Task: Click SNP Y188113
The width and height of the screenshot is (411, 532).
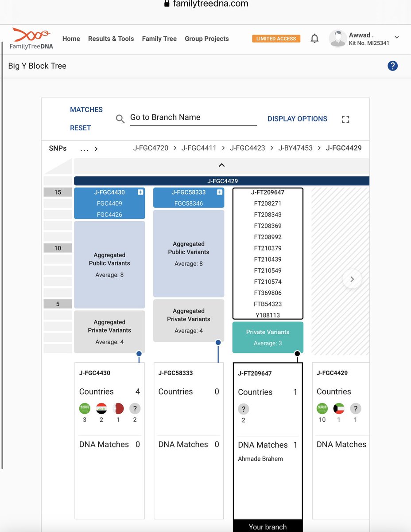Action: click(x=268, y=315)
